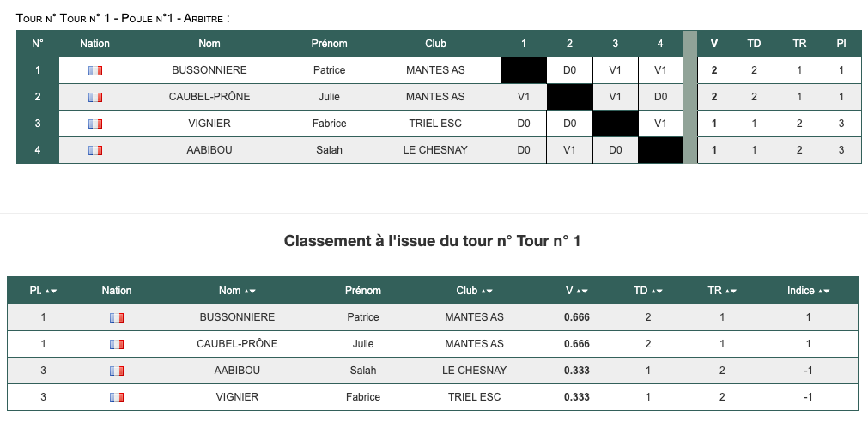
Task: Click the Nation header in the poule table
Action: [94, 44]
